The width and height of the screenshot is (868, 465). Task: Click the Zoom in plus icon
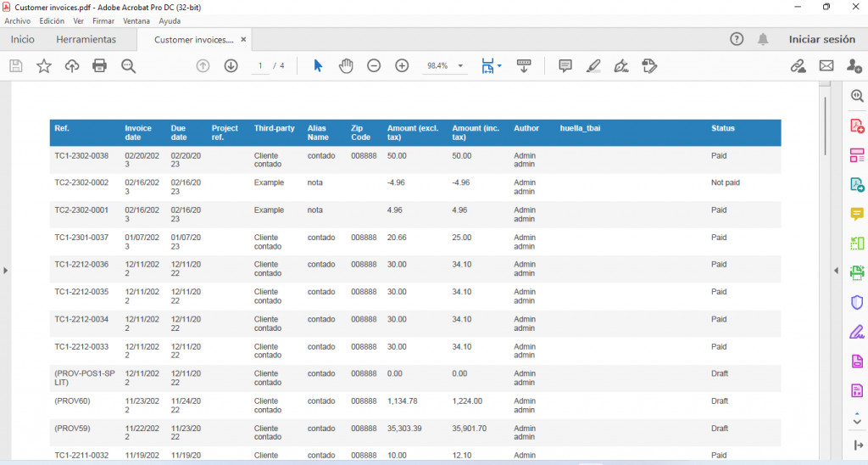402,66
